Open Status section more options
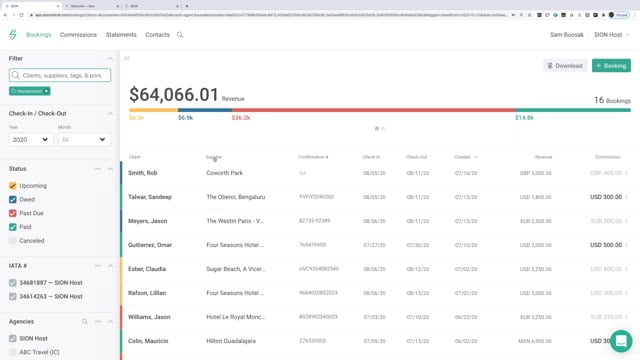The height and width of the screenshot is (360, 640). [x=98, y=169]
